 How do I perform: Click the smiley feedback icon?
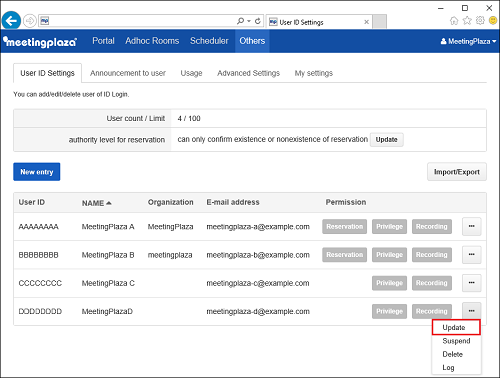[493, 21]
